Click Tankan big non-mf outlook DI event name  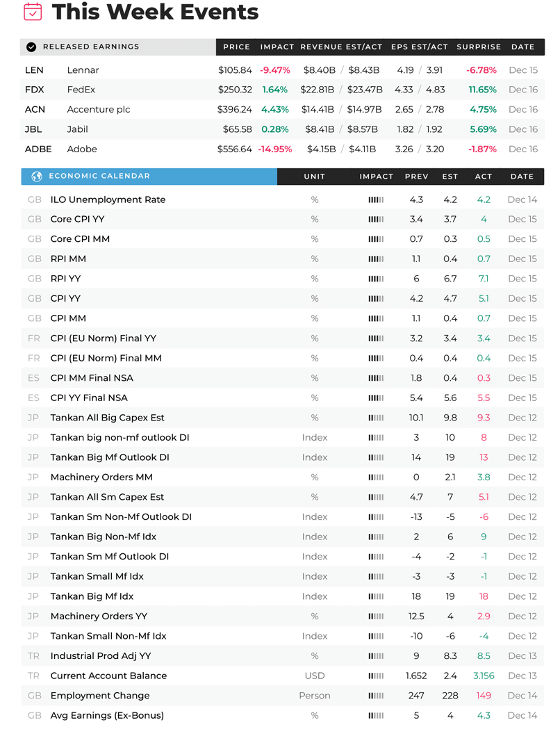[120, 438]
